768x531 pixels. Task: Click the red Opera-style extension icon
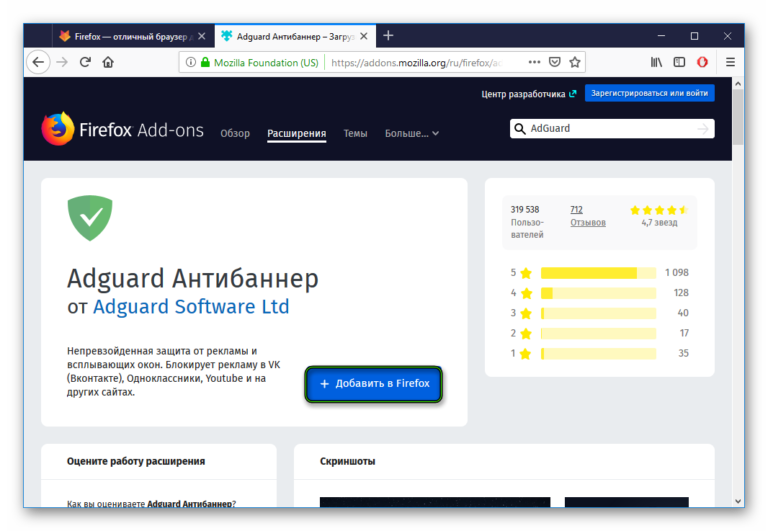coord(702,62)
